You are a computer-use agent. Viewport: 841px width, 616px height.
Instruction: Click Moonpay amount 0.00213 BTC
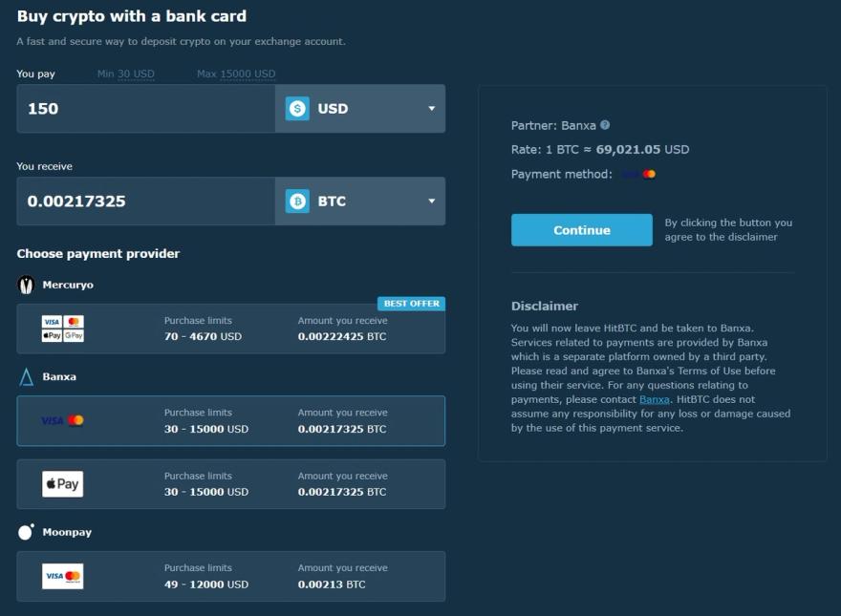click(x=332, y=584)
